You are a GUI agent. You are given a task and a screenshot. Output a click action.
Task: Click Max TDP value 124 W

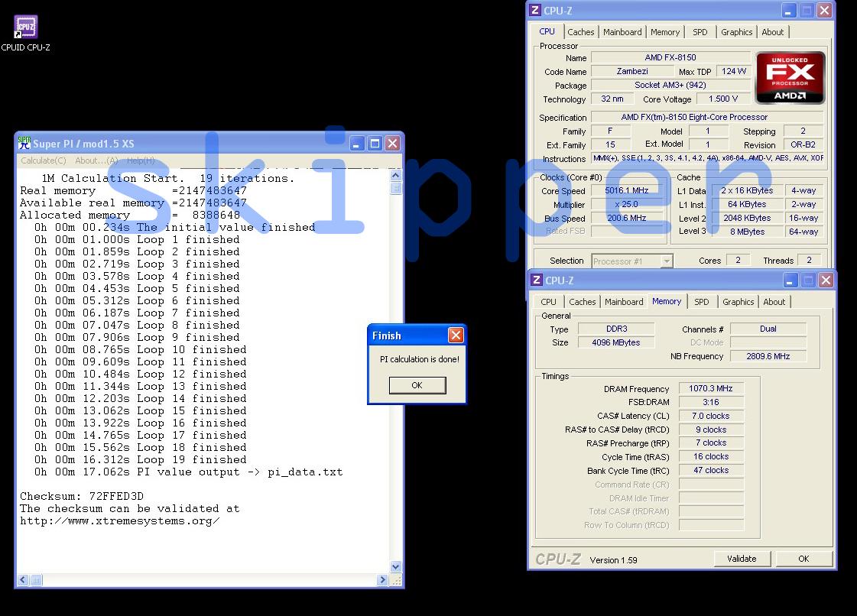click(733, 71)
